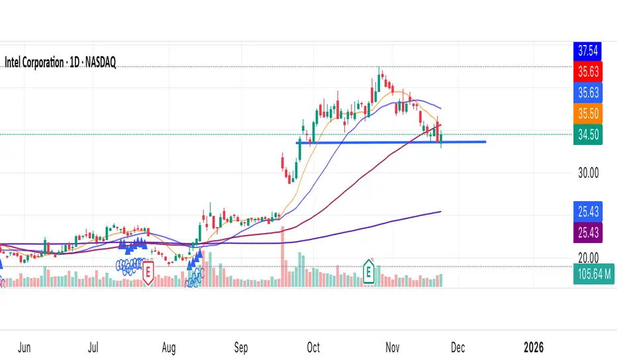Click the 30.00 price axis label
This screenshot has height=364, width=617.
tap(589, 173)
